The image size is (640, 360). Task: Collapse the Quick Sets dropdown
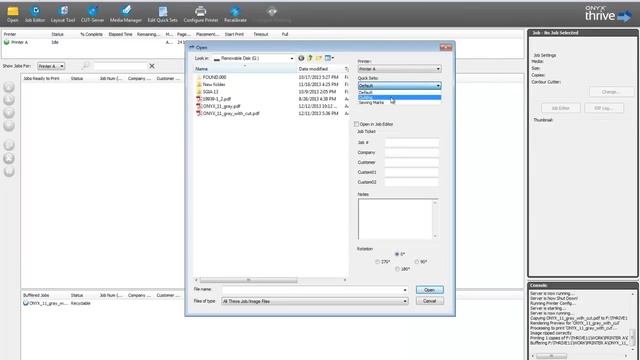click(x=438, y=86)
